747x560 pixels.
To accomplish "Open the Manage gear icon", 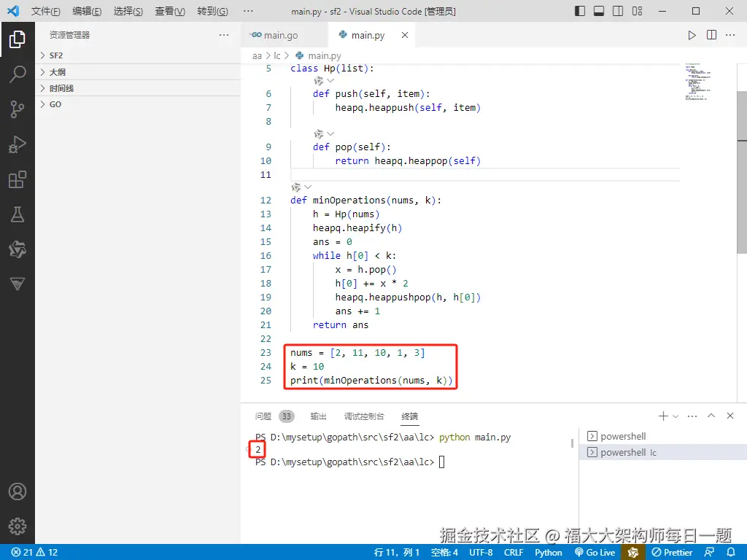I will click(18, 526).
